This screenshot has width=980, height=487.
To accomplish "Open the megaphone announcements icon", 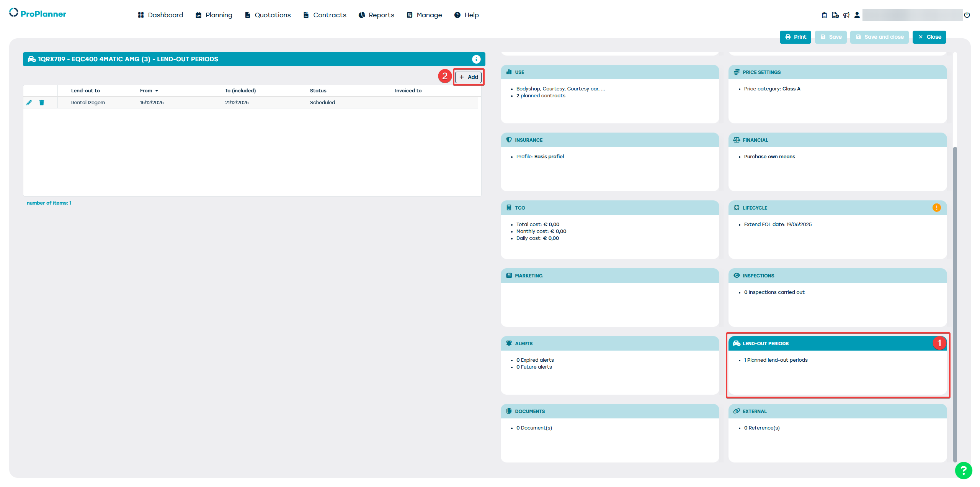I will (846, 15).
